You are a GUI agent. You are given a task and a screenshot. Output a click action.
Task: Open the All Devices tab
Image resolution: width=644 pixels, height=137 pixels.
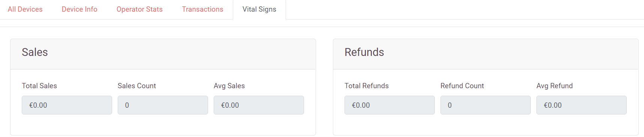(25, 9)
